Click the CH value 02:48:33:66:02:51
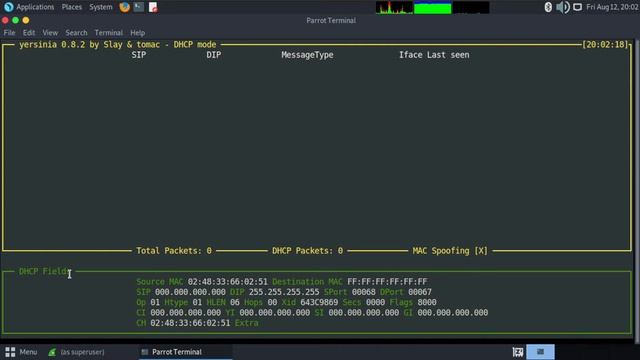Viewport: 640px width, 360px height. pyautogui.click(x=190, y=323)
